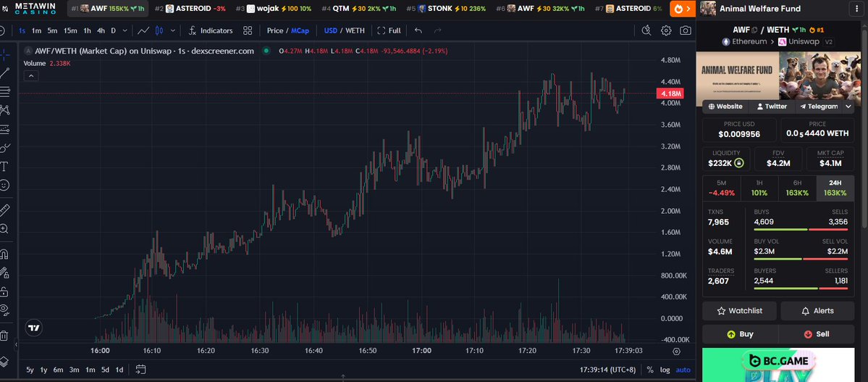Add pair to Watchlist
This screenshot has width=868, height=382.
740,310
